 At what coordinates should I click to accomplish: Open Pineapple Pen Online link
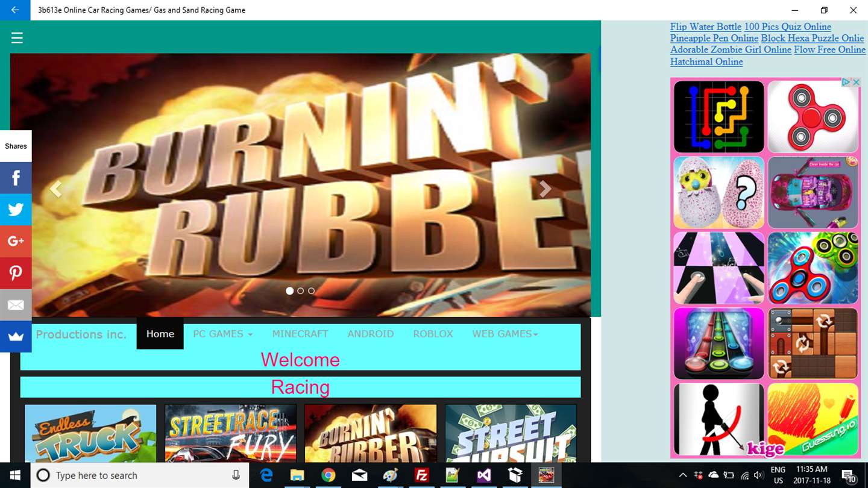(x=714, y=38)
